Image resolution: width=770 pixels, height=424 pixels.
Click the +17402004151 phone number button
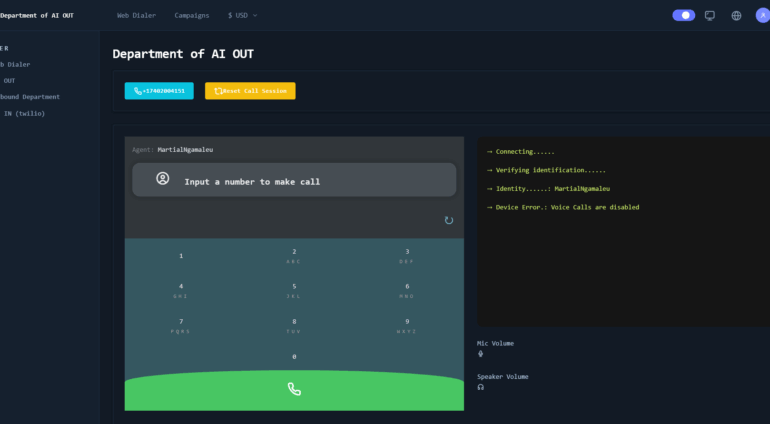(x=159, y=91)
